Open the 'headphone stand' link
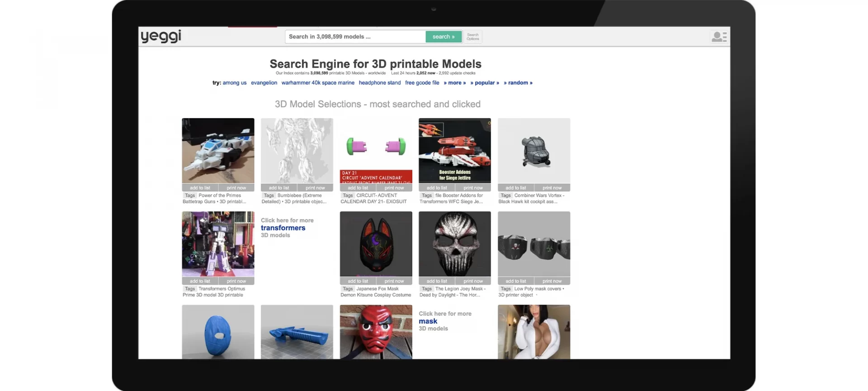Image resolution: width=868 pixels, height=391 pixels. (380, 83)
